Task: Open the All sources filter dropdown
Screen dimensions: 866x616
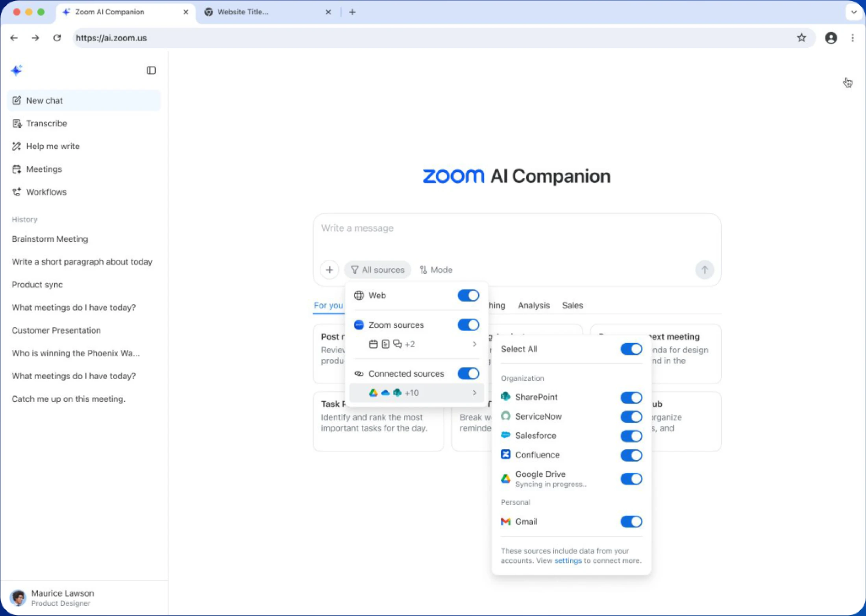Action: tap(377, 270)
